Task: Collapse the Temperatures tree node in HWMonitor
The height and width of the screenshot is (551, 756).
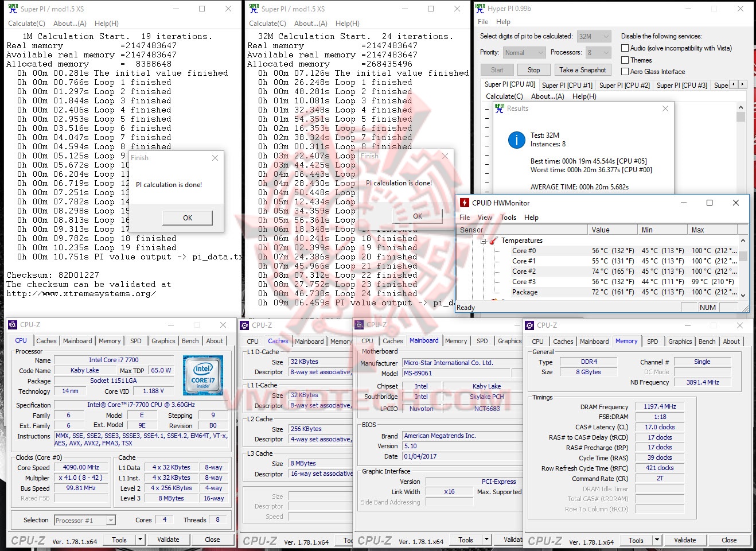Action: [x=484, y=241]
